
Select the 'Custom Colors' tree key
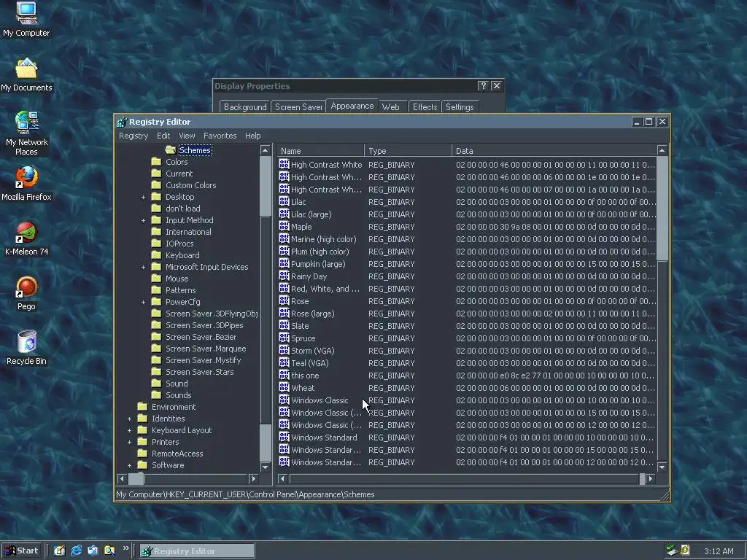(190, 185)
